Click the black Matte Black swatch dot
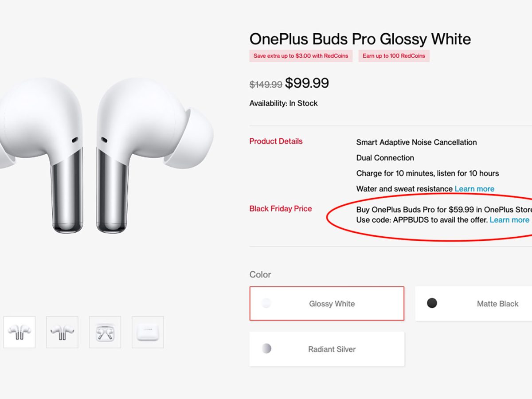This screenshot has width=532, height=399. pyautogui.click(x=432, y=303)
